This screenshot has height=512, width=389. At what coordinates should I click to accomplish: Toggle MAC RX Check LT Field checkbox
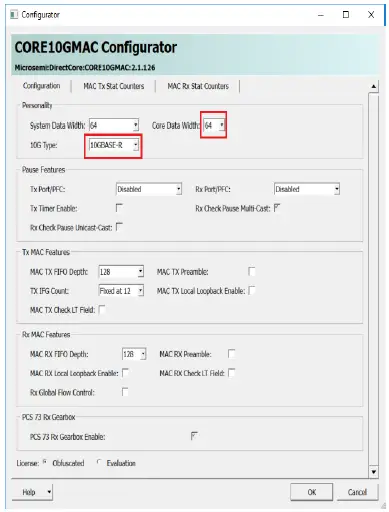(x=231, y=373)
